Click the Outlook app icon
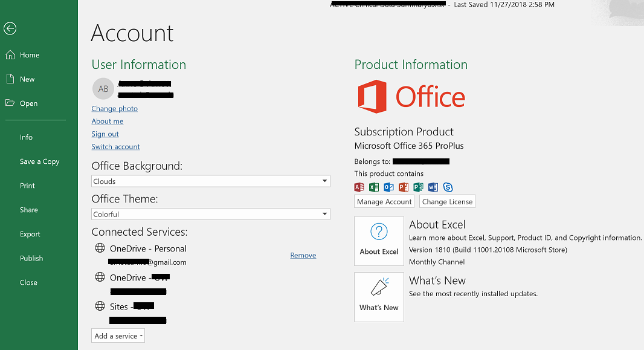 coord(388,187)
